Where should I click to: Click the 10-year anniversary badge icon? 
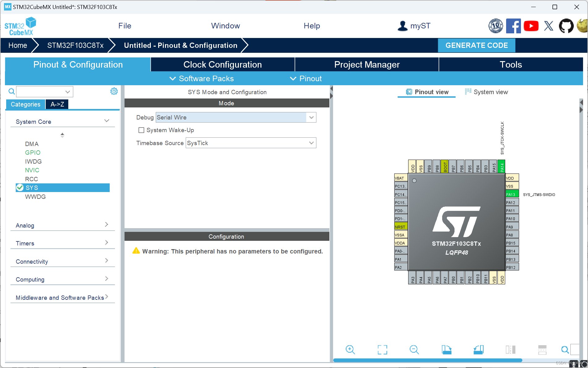point(496,26)
